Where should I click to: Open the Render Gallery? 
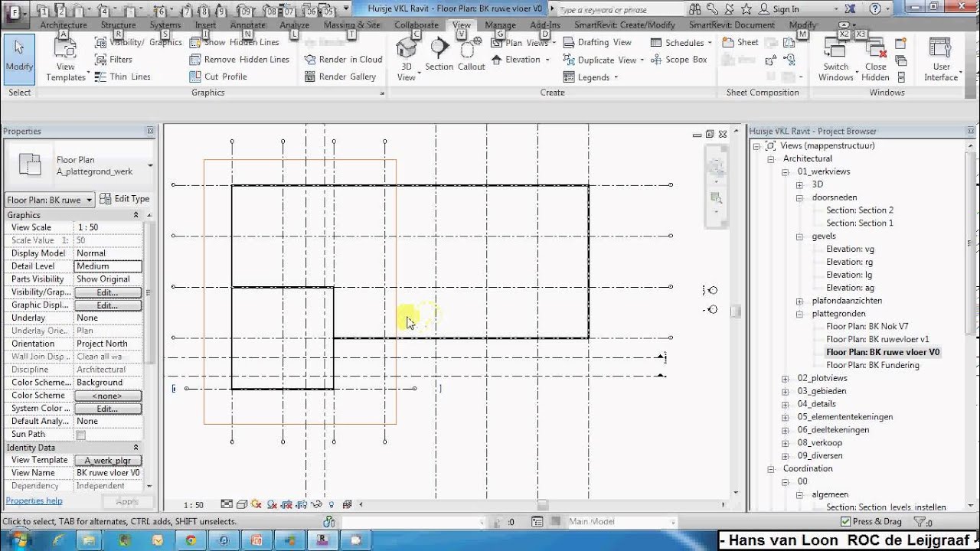click(340, 77)
